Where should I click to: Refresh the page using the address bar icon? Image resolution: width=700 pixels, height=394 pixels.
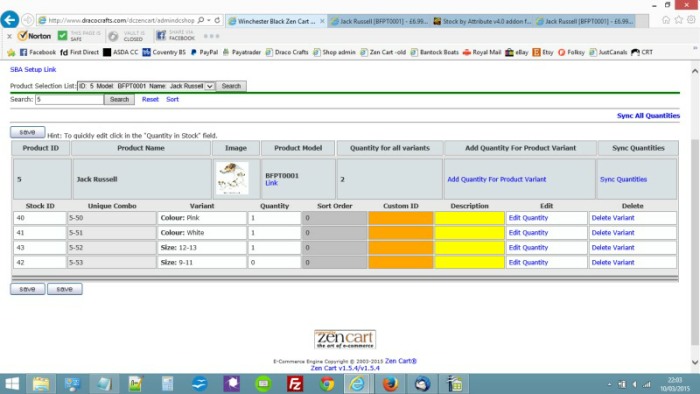coord(217,20)
